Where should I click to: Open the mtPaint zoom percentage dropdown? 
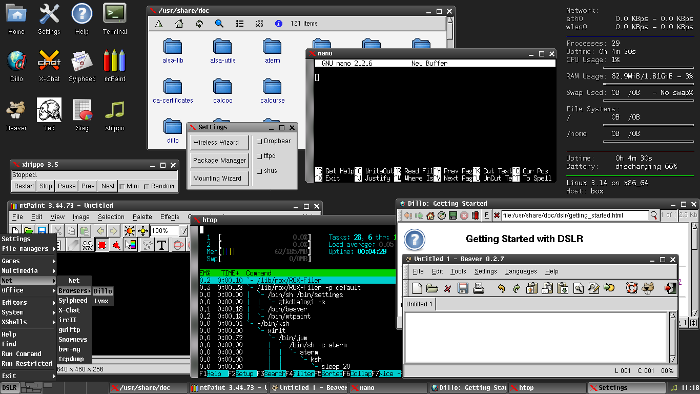183,231
